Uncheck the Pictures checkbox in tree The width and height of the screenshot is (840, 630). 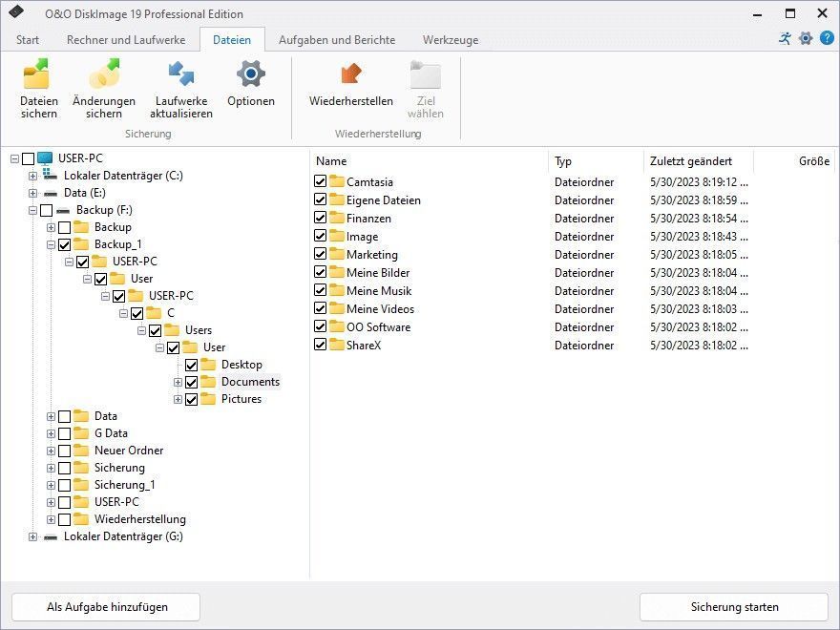pyautogui.click(x=191, y=400)
